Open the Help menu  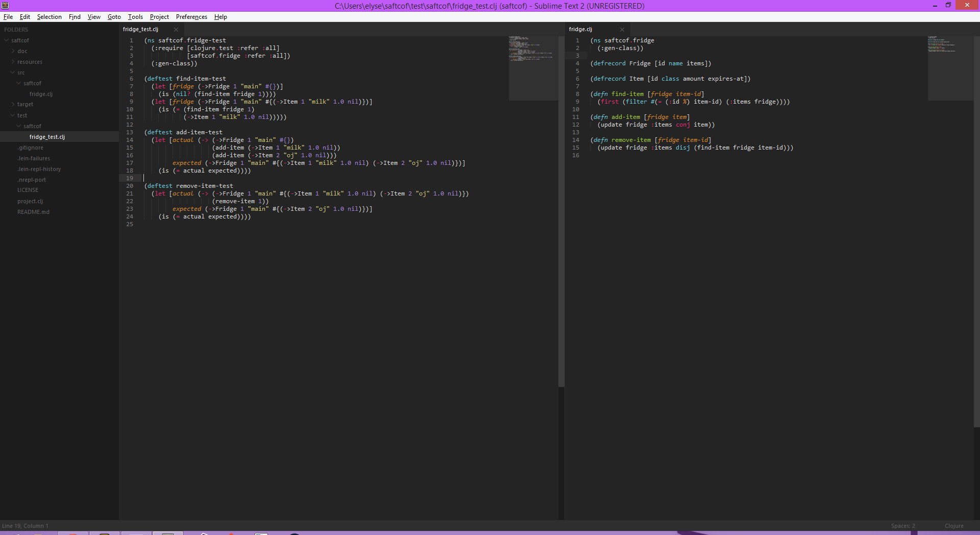pos(220,17)
